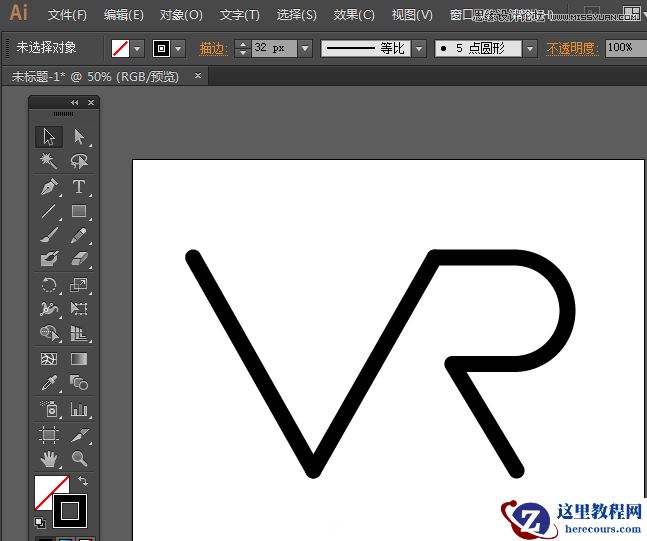Open the 不透明度 opacity panel link
This screenshot has height=541, width=647.
[572, 48]
